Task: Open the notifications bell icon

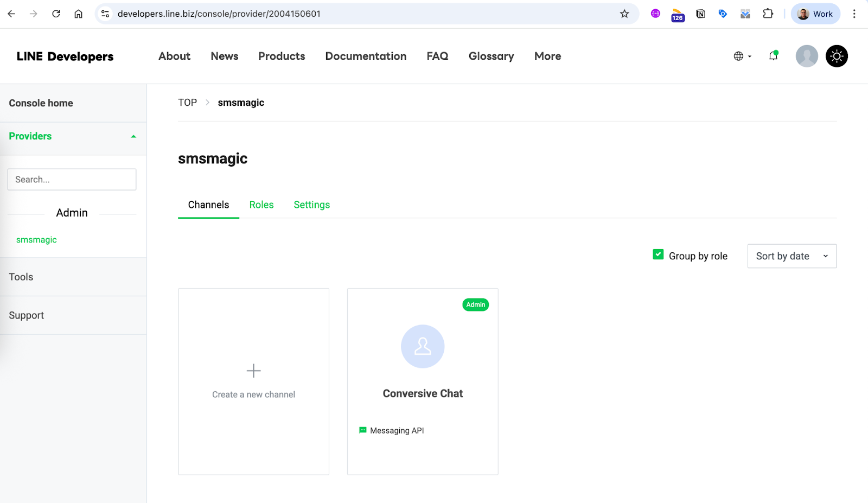Action: (774, 56)
